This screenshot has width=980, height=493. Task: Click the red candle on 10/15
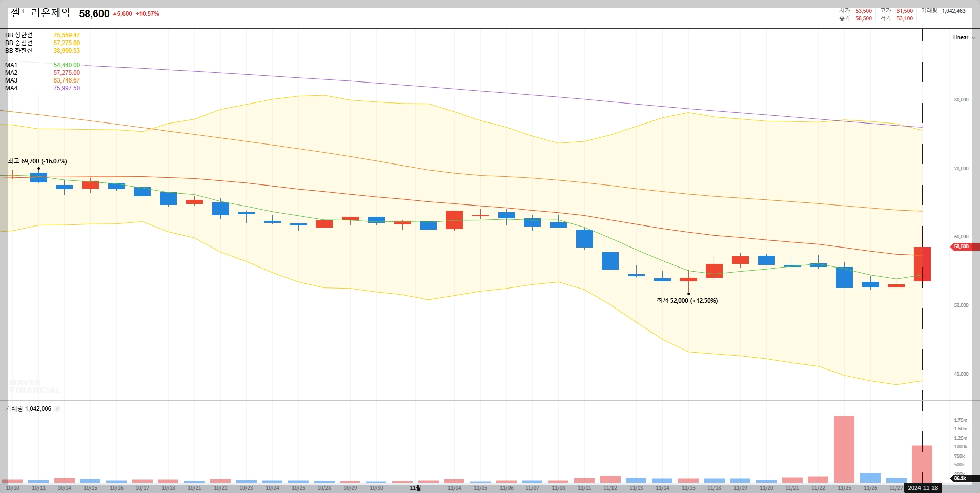pyautogui.click(x=90, y=185)
